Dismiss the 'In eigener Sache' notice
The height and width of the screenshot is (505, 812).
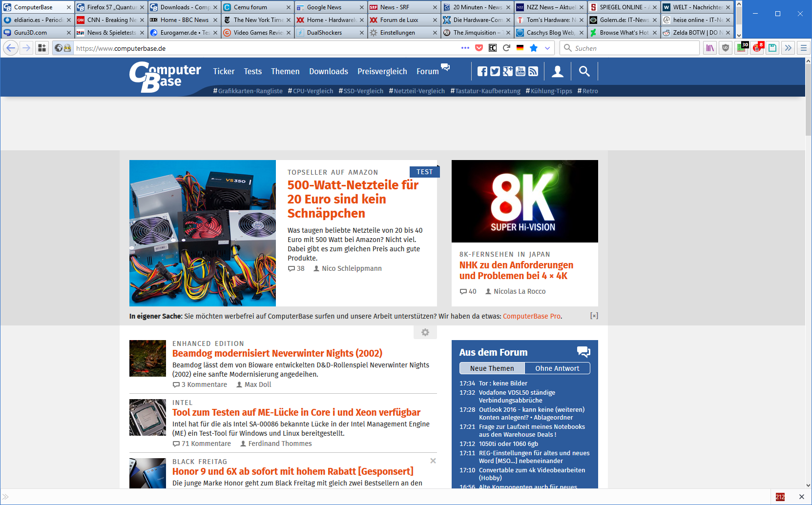point(594,316)
